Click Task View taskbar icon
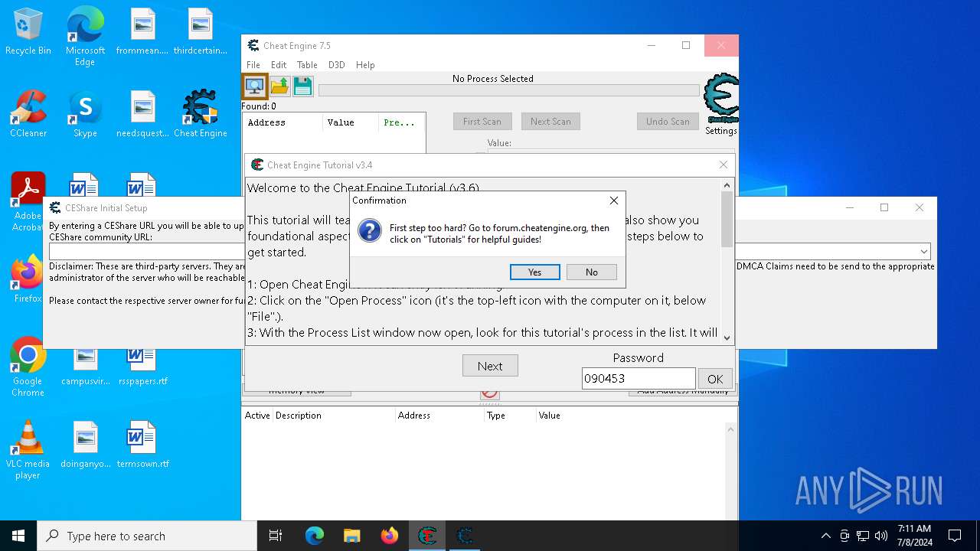This screenshot has width=980, height=551. pos(276,536)
